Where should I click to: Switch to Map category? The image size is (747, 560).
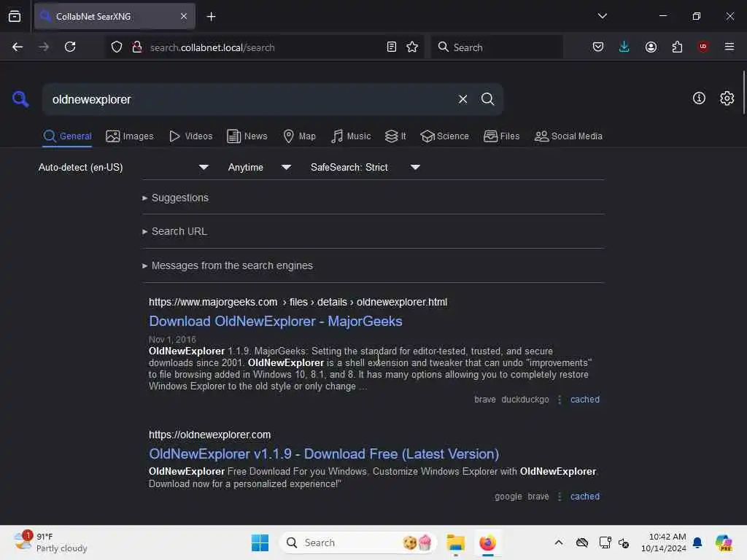[299, 136]
